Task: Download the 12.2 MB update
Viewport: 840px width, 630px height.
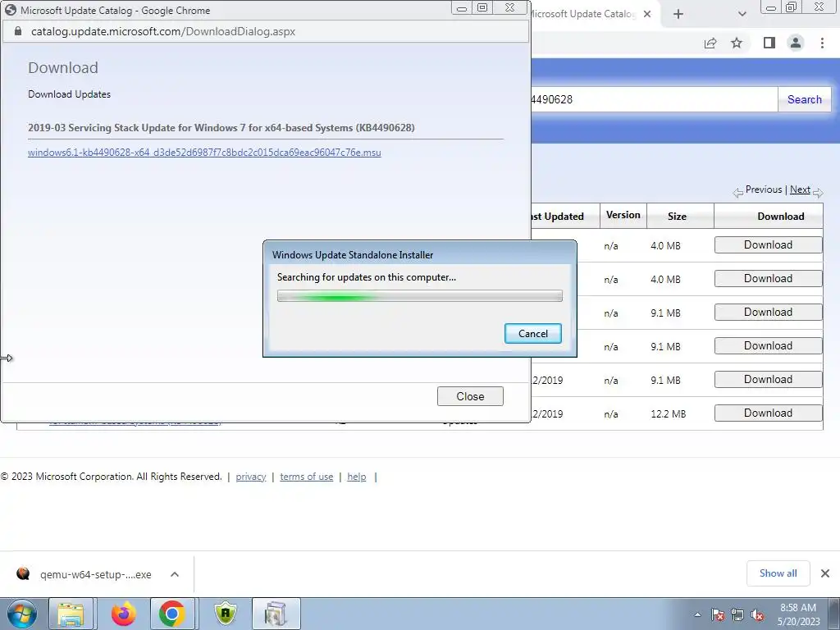Action: [x=768, y=413]
